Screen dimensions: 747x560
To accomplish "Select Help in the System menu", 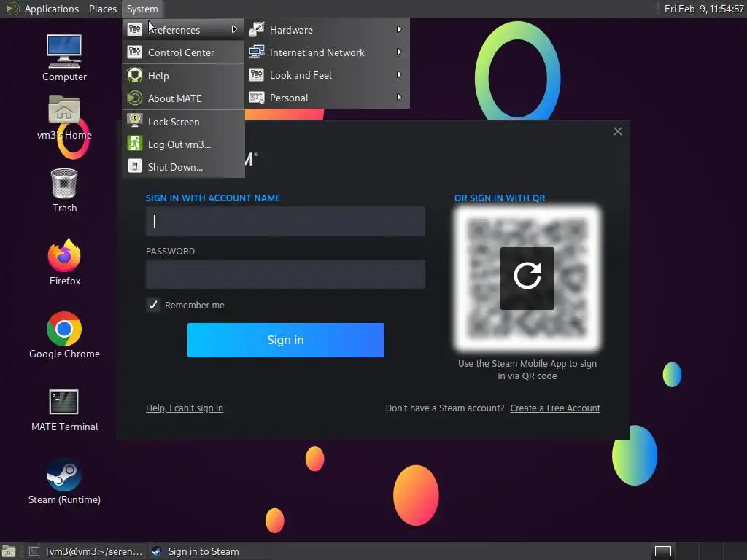I will [183, 75].
